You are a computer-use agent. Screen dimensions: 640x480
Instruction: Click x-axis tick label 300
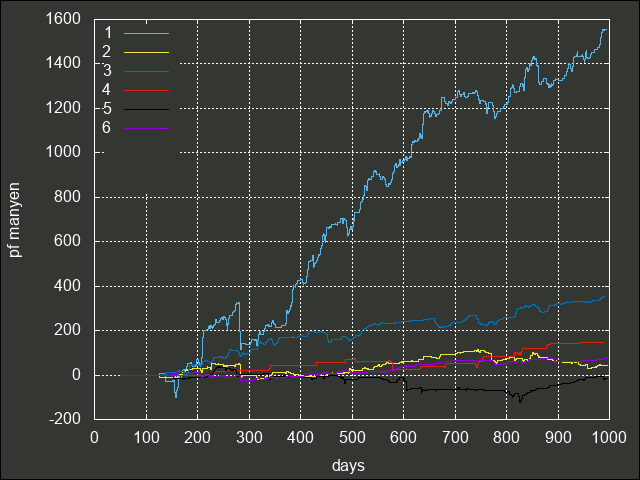[249, 438]
